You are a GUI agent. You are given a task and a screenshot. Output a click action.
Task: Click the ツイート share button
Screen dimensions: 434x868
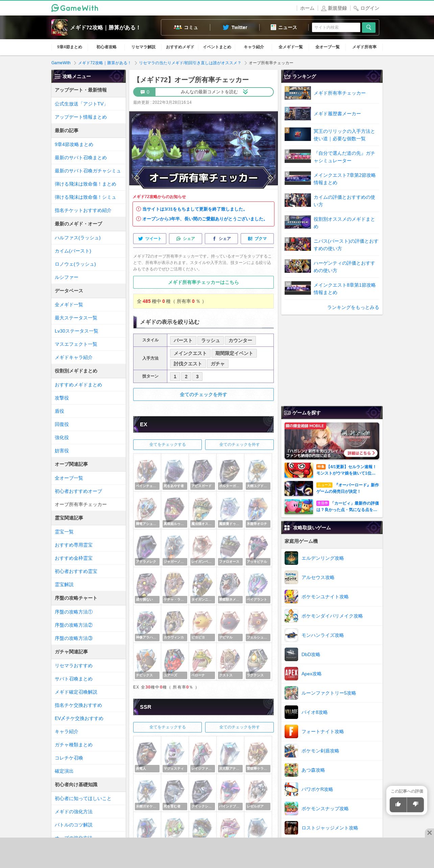pos(150,239)
